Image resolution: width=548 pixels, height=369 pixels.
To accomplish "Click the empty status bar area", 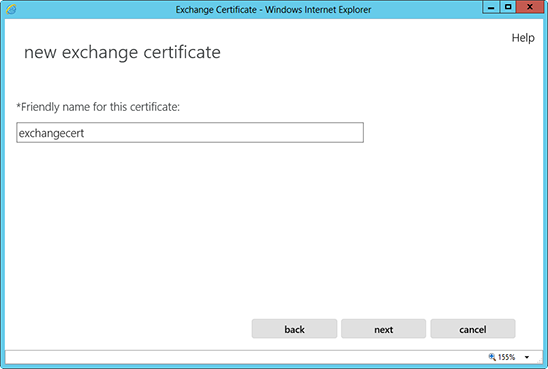I will click(x=245, y=357).
